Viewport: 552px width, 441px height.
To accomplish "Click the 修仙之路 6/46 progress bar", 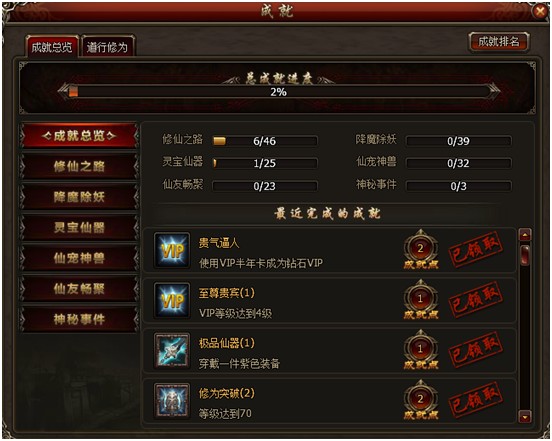I will click(265, 141).
